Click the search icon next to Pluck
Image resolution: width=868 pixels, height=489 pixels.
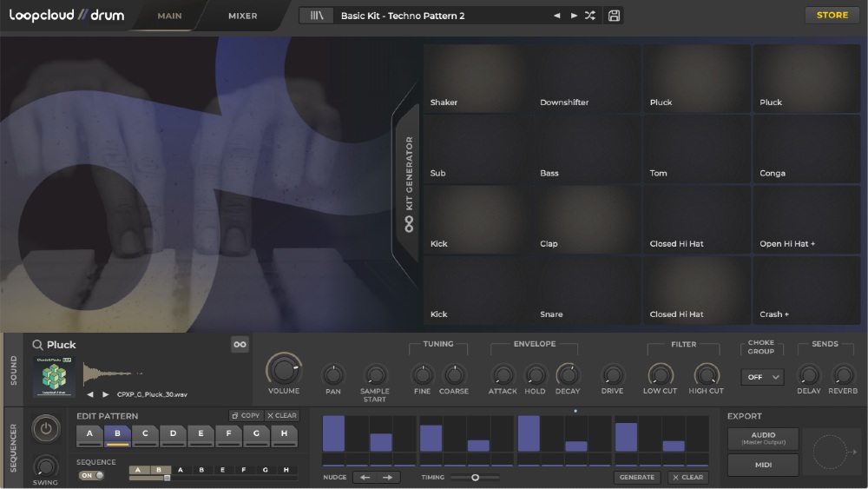[38, 345]
